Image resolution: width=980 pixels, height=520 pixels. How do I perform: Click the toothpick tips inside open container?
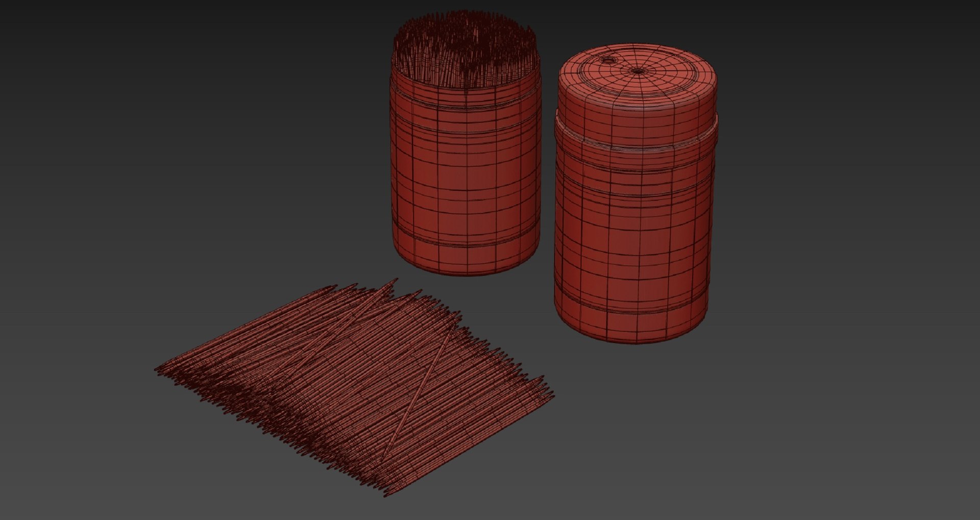click(x=464, y=48)
